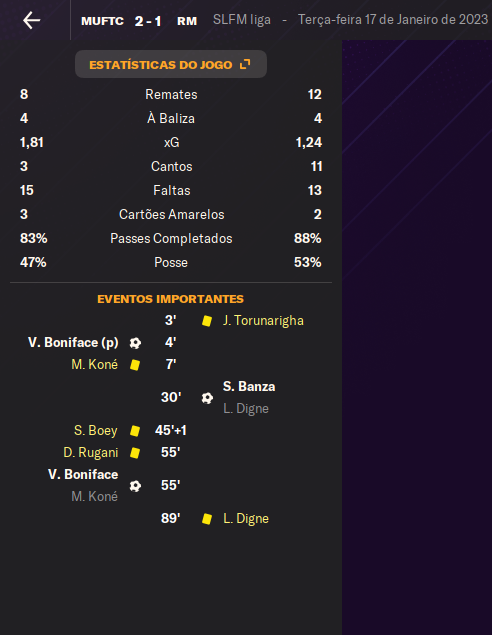Click yellow card icon beside D. Rugani

(135, 453)
